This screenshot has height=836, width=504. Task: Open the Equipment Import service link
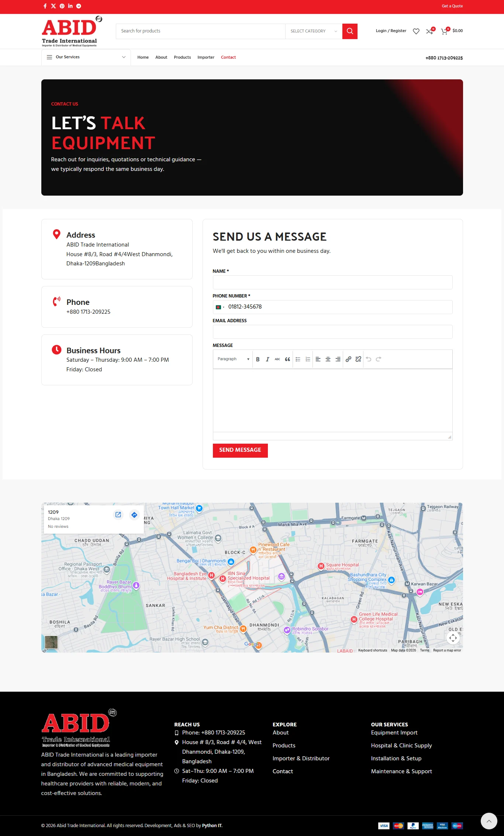pos(394,733)
